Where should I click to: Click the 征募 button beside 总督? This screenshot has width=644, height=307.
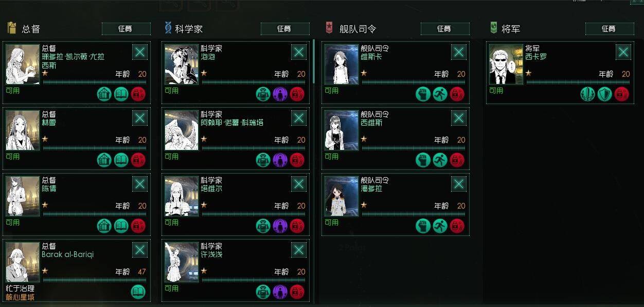[126, 29]
